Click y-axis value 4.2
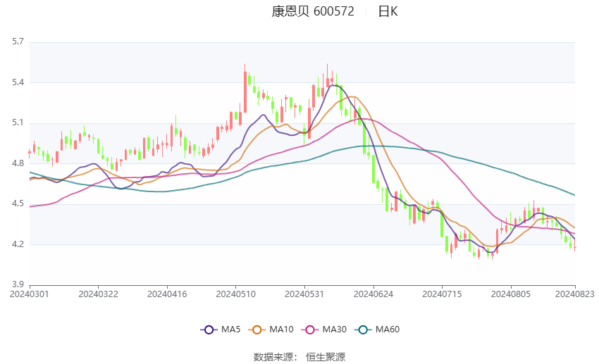Viewport: 599px width, 364px height. click(18, 244)
